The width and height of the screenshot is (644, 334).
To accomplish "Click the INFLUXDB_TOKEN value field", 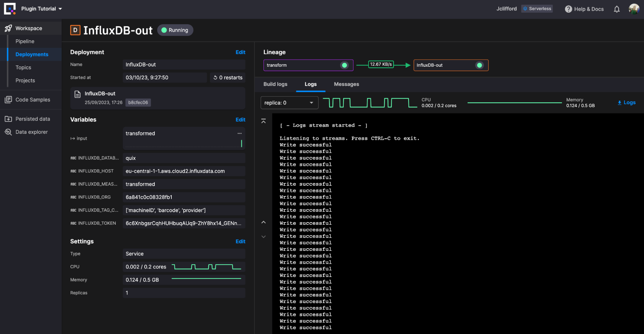I will tap(184, 223).
